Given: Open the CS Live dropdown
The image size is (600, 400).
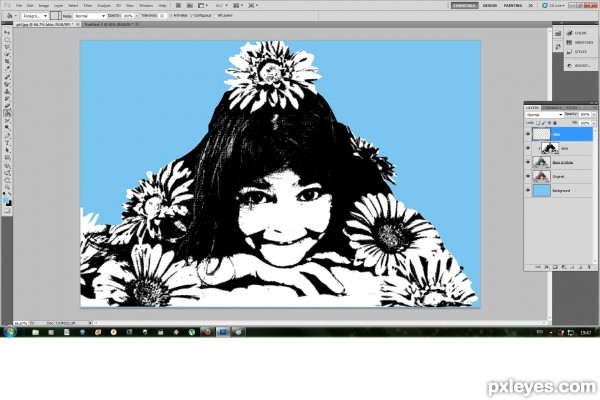Looking at the screenshot, I should (x=557, y=6).
